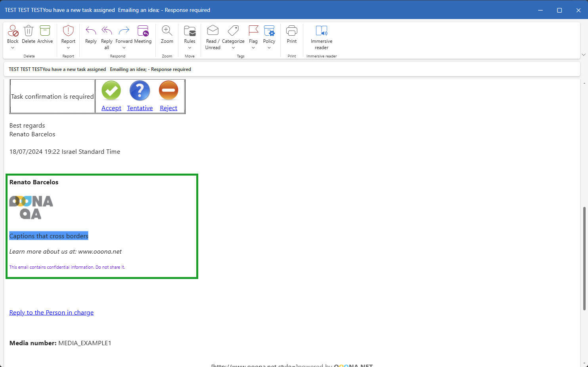Open the Zoom magnifier tool
The image size is (588, 367).
pyautogui.click(x=167, y=31)
